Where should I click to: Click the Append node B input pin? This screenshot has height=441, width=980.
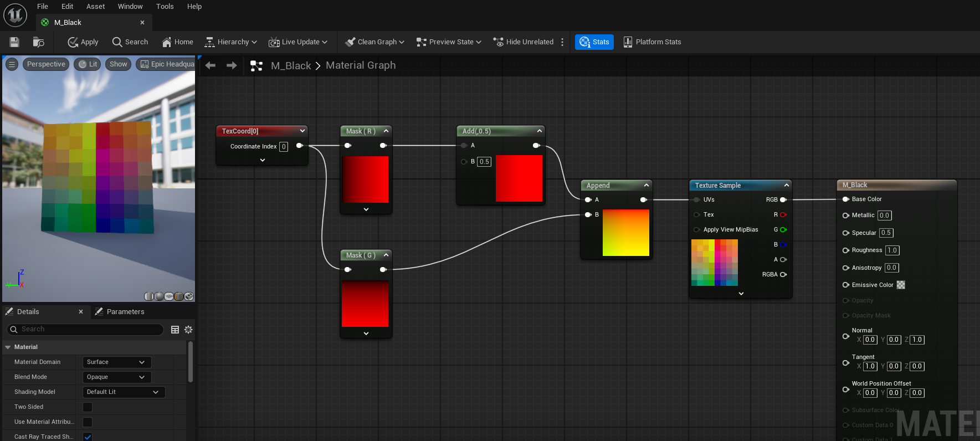coord(588,214)
